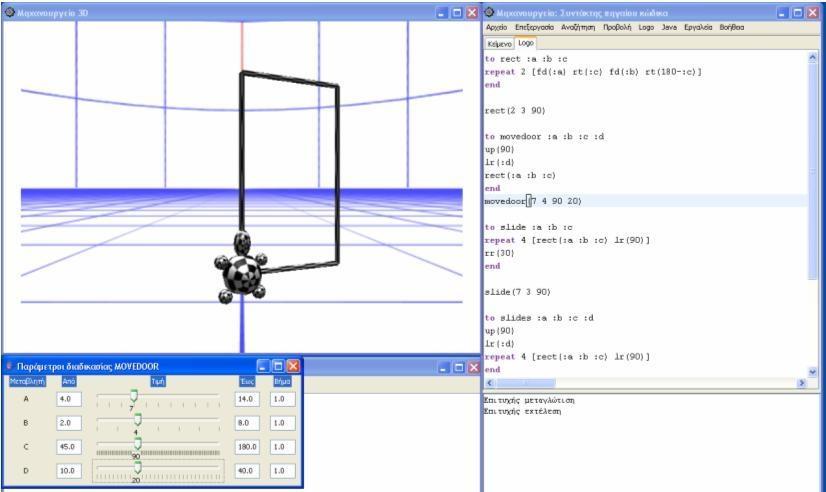The height and width of the screenshot is (492, 826).
Task: Minimize the Μηχανουργείο 3D window
Action: coord(442,13)
